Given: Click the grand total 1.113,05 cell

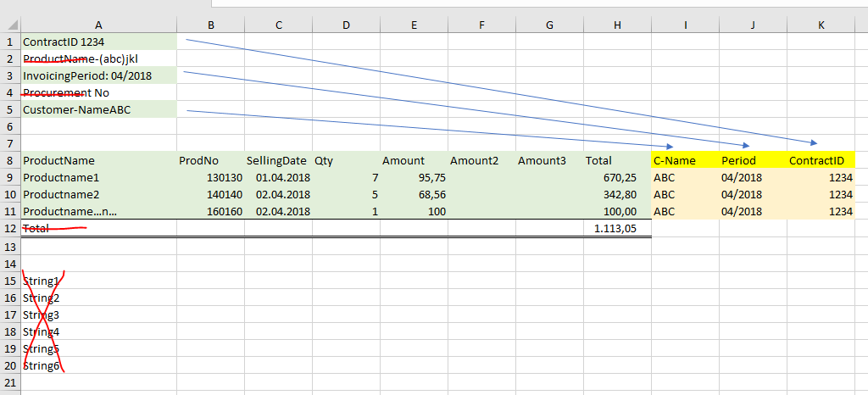Looking at the screenshot, I should (617, 228).
